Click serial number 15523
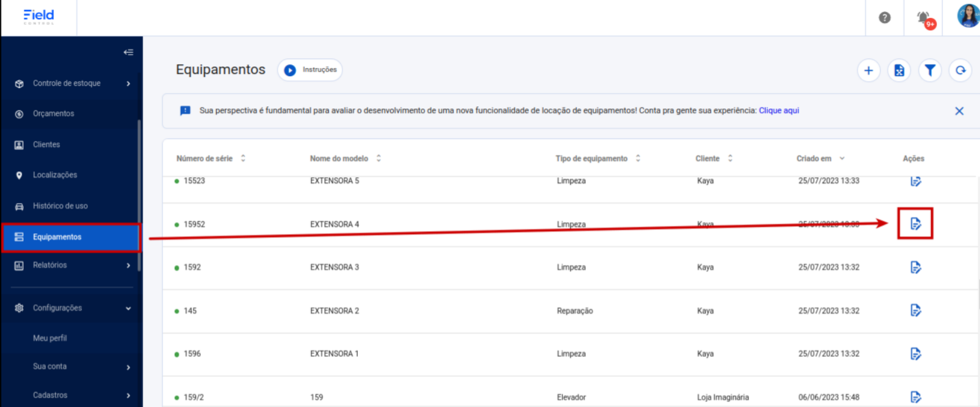The width and height of the screenshot is (980, 407). pyautogui.click(x=194, y=181)
